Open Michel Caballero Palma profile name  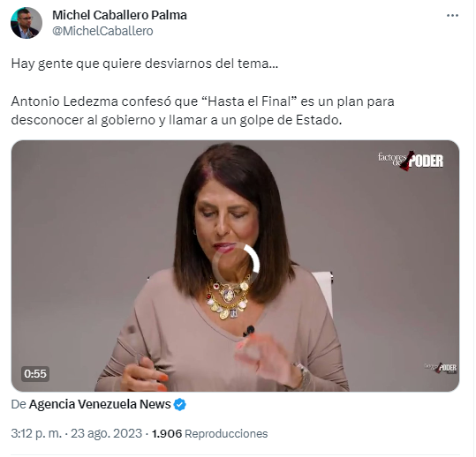(x=119, y=15)
